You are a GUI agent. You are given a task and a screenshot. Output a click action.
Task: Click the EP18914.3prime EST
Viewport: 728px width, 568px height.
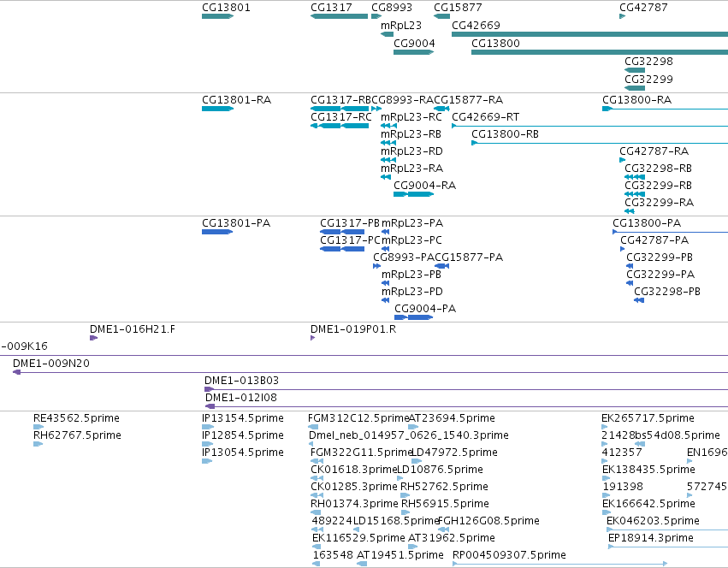(x=668, y=547)
